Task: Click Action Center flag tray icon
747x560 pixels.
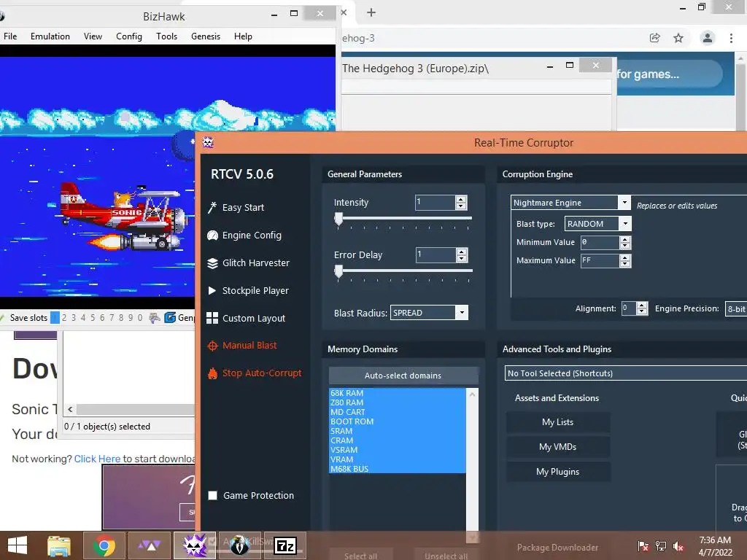Action: (643, 546)
